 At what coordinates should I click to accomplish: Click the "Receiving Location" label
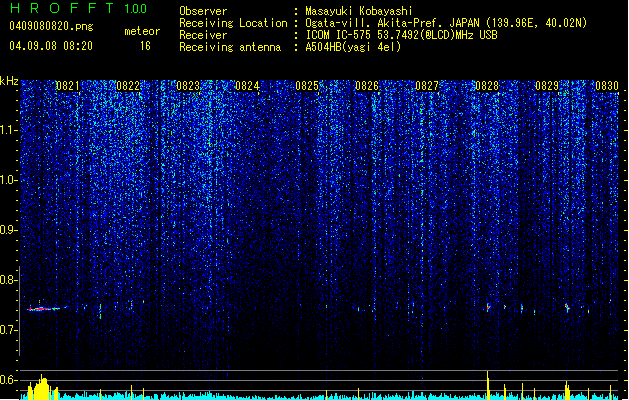pyautogui.click(x=233, y=23)
